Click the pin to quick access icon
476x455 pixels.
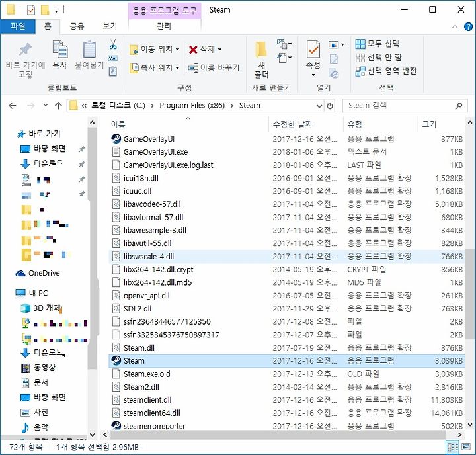25,50
